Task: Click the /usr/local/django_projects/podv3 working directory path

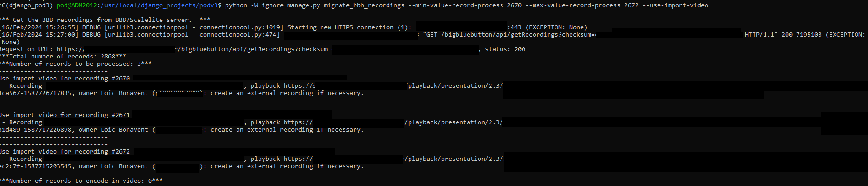Action: tap(161, 5)
